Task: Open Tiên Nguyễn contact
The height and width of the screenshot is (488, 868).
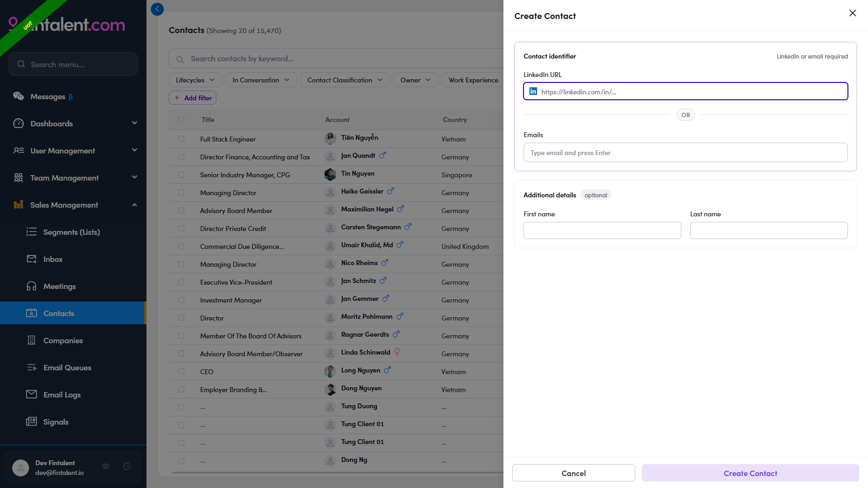Action: tap(360, 138)
